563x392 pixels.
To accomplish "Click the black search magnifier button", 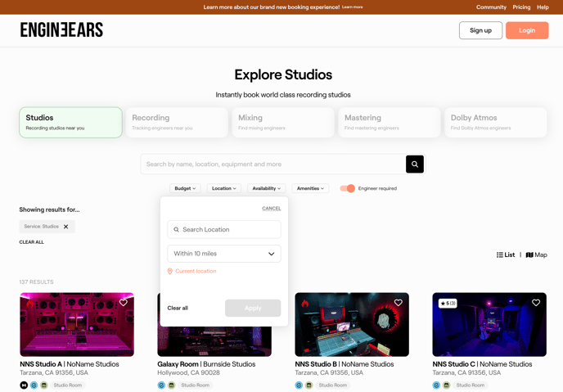I will (x=415, y=164).
